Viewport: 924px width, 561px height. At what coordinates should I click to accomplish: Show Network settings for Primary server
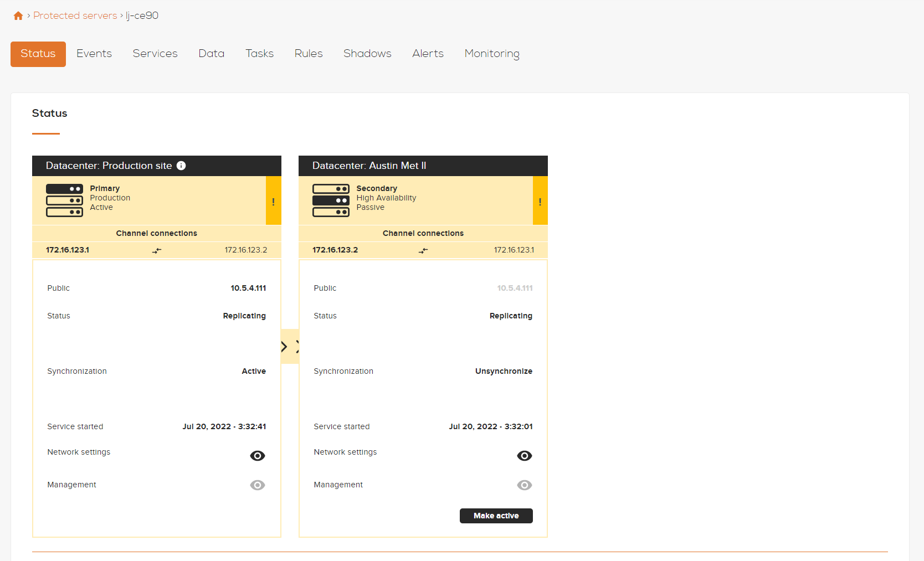(258, 456)
